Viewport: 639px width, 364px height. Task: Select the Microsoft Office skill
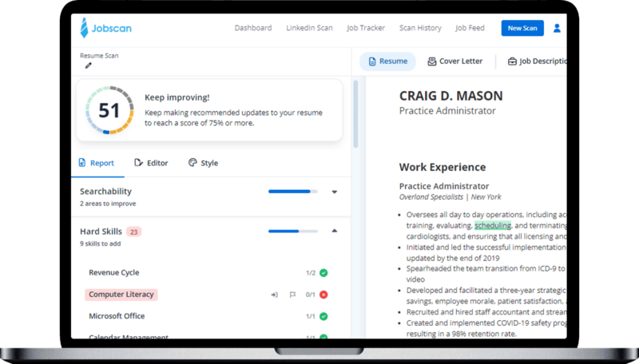tap(117, 316)
